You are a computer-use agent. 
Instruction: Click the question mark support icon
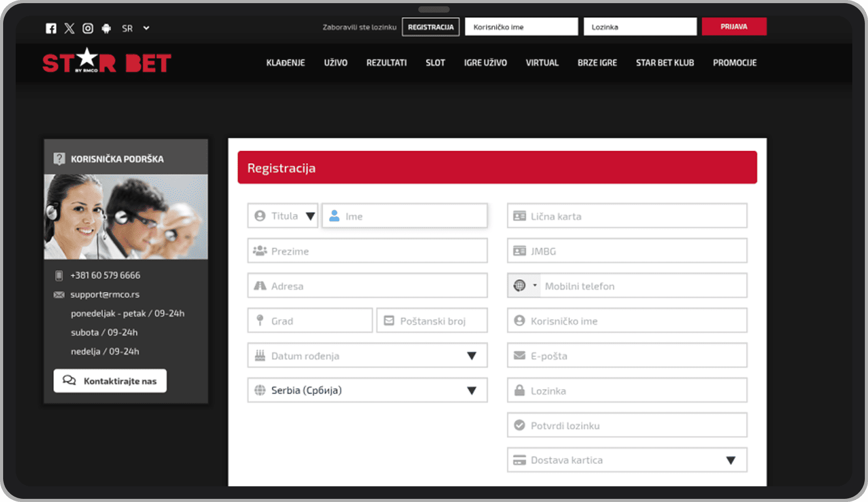[x=59, y=158]
